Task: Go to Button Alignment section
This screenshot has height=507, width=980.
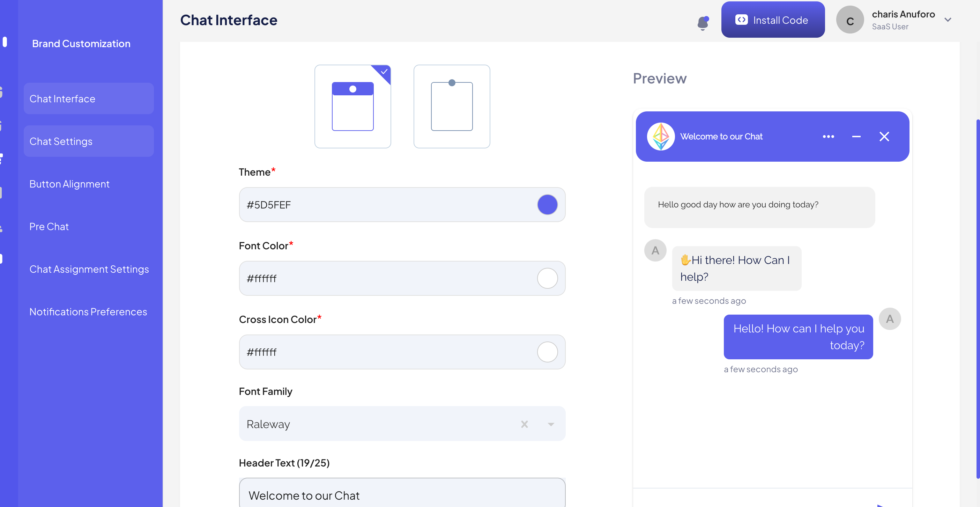Action: pos(69,184)
